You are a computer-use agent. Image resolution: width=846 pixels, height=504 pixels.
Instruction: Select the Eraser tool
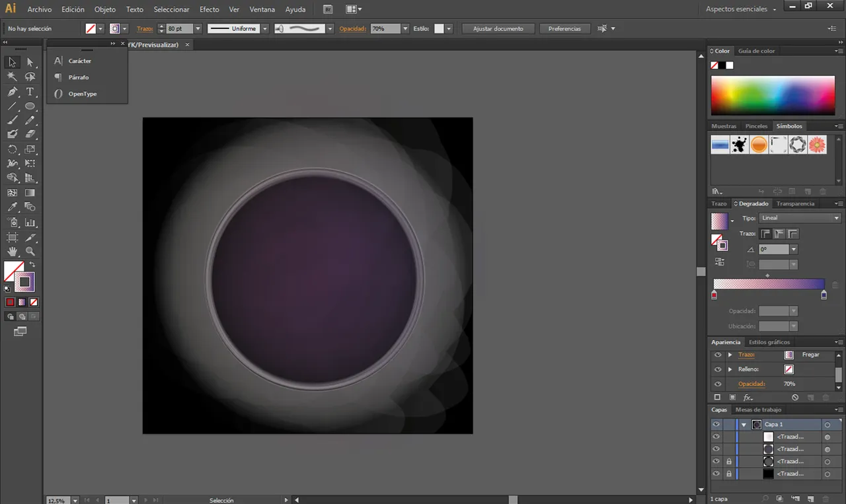(x=30, y=134)
